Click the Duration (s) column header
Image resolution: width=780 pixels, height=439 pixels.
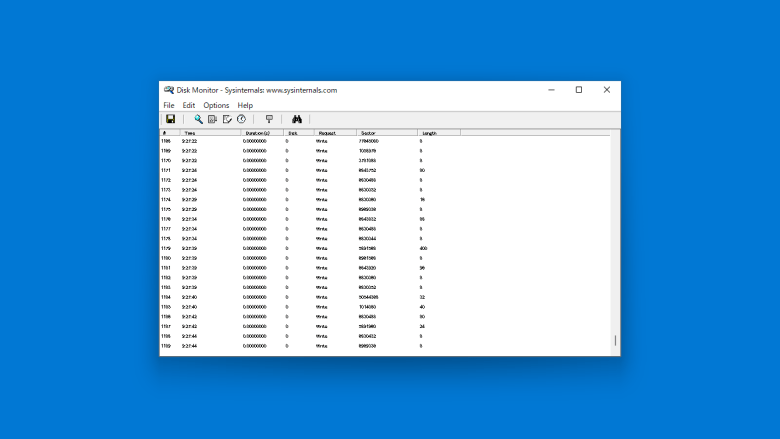tap(262, 133)
